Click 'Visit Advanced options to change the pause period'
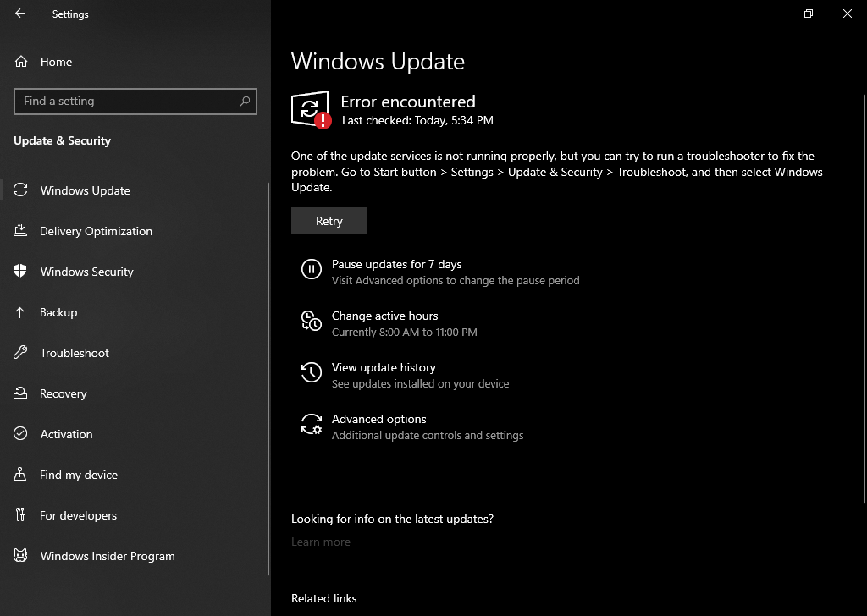The image size is (867, 616). (456, 281)
